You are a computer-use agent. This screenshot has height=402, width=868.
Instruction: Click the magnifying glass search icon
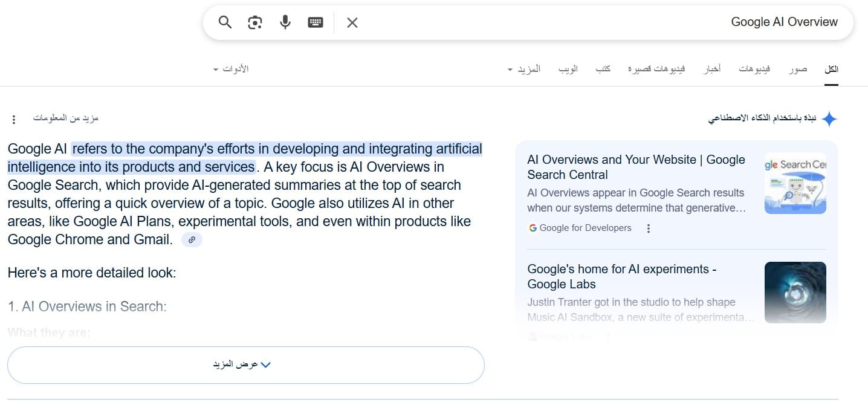(225, 22)
